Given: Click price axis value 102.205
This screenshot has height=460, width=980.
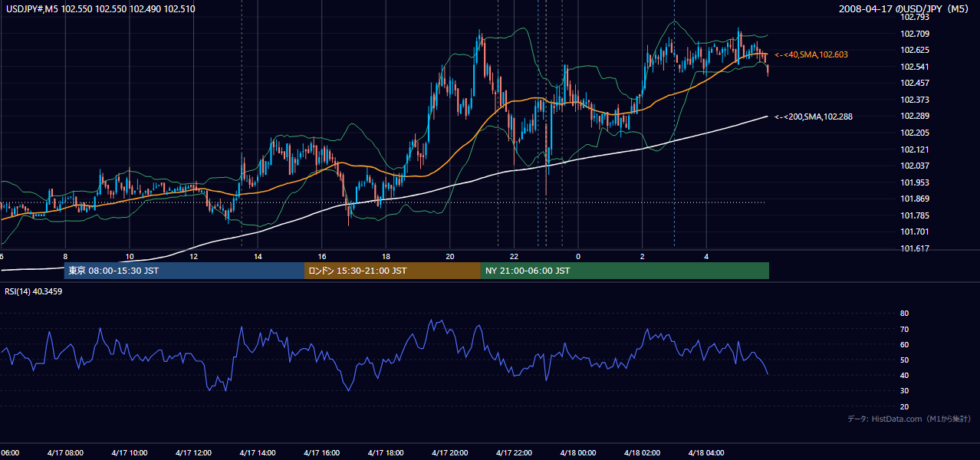Looking at the screenshot, I should pos(915,133).
